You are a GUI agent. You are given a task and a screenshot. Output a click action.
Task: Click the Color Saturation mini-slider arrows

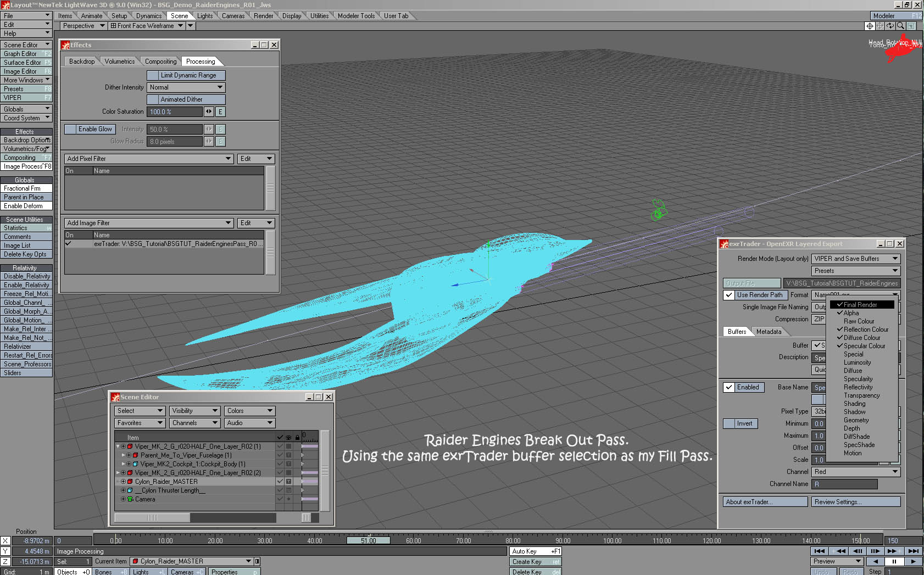[x=209, y=111]
